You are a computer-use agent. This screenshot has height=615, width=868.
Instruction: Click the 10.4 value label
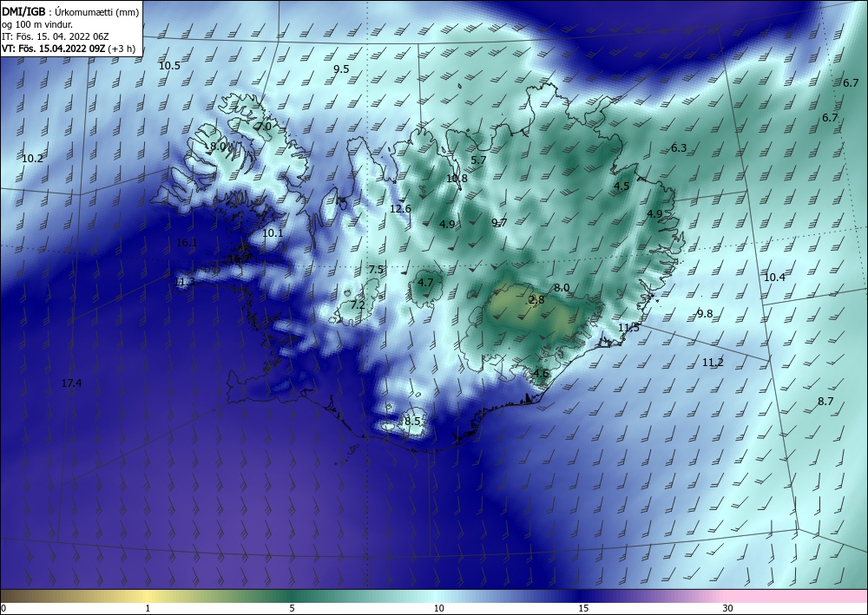[774, 277]
